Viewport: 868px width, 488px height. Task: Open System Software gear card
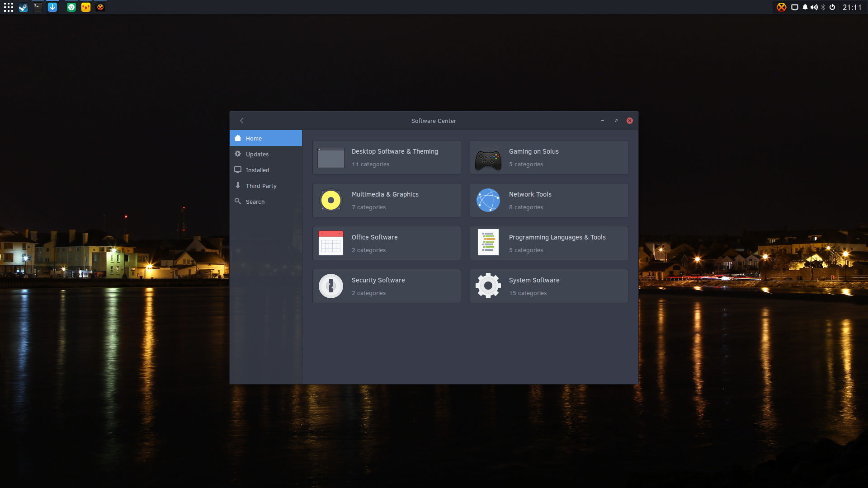[549, 286]
